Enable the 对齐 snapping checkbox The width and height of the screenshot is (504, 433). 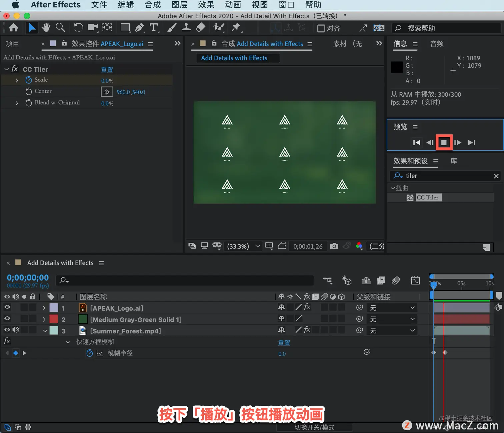pos(321,28)
